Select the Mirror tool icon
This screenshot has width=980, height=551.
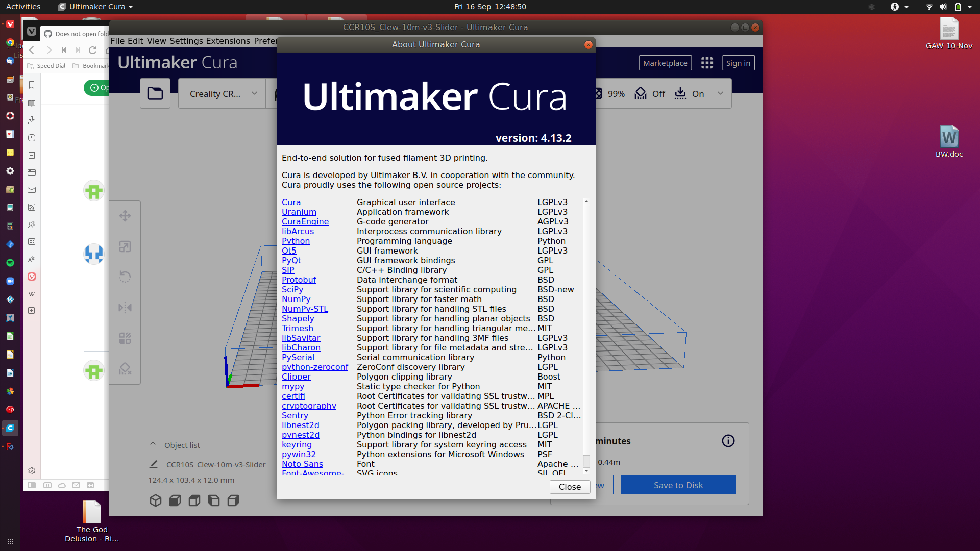(125, 308)
